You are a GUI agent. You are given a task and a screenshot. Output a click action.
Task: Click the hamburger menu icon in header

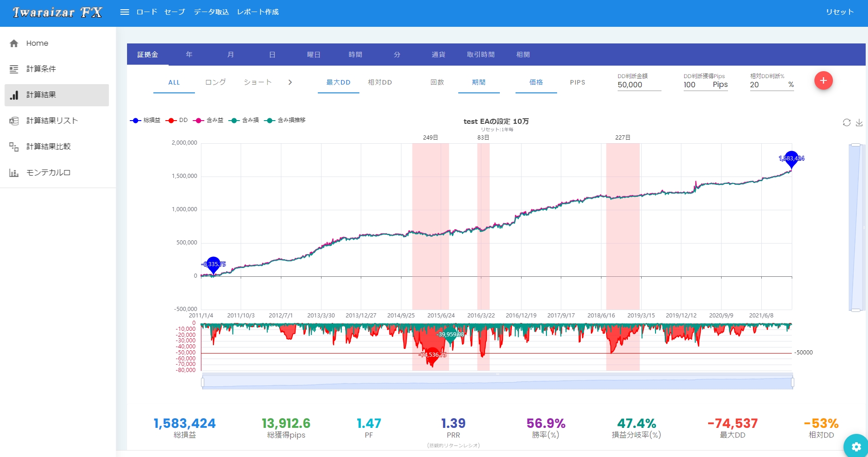124,12
